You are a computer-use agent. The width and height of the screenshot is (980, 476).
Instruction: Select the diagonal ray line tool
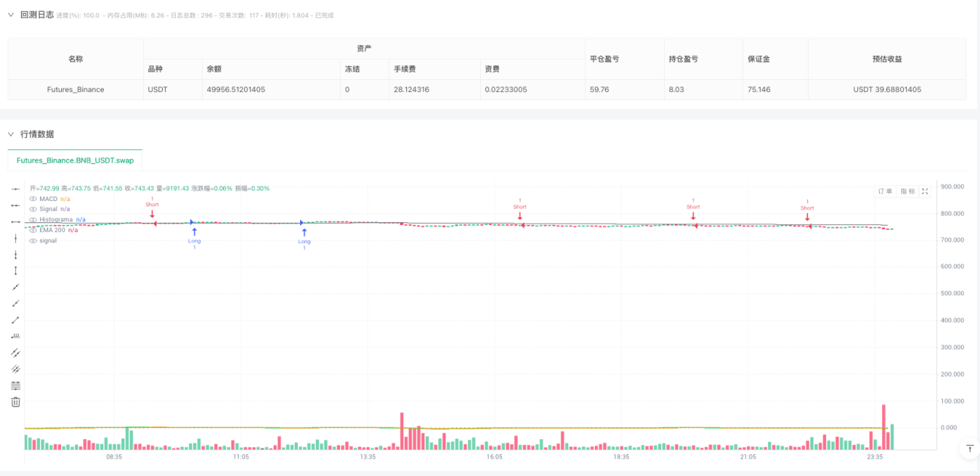click(15, 304)
